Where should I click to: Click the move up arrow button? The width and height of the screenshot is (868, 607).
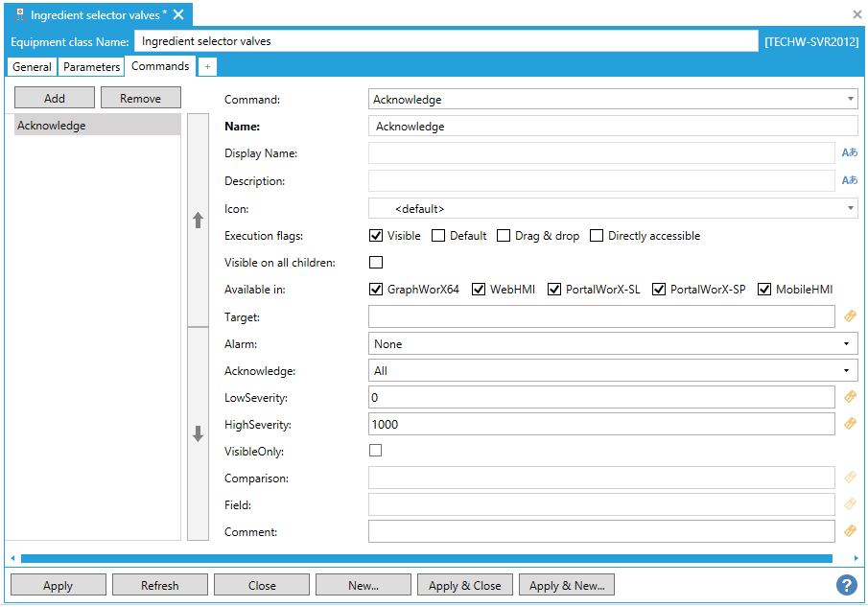198,220
